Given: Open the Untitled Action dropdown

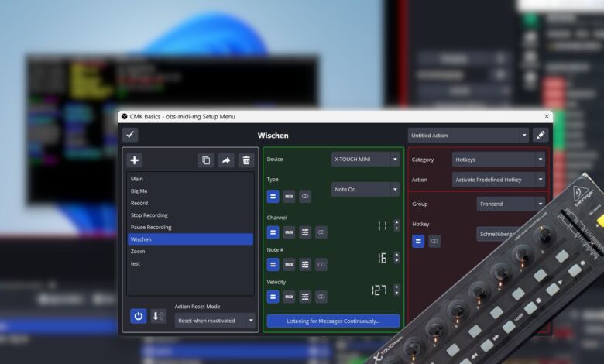Looking at the screenshot, I should (x=468, y=136).
